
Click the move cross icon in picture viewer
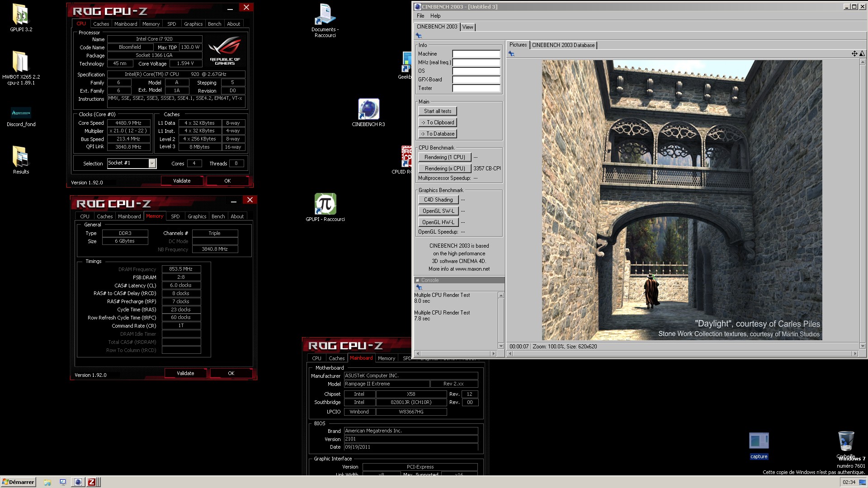coord(854,53)
